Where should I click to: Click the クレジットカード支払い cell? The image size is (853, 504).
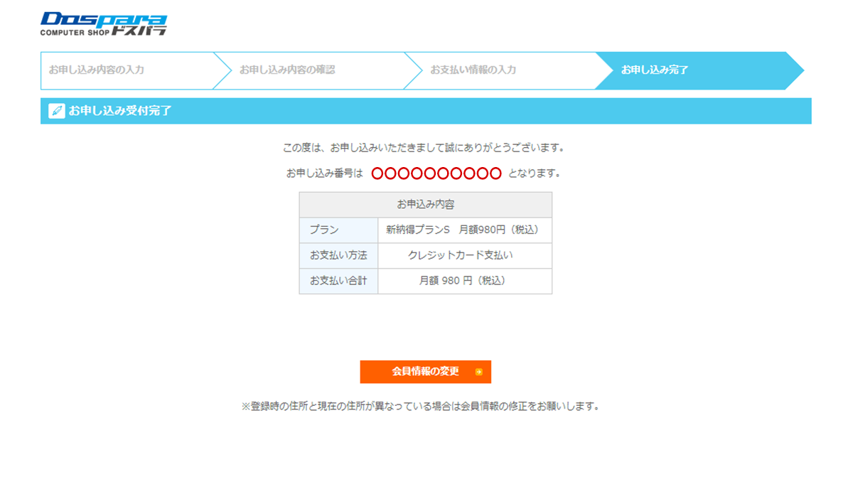point(465,255)
